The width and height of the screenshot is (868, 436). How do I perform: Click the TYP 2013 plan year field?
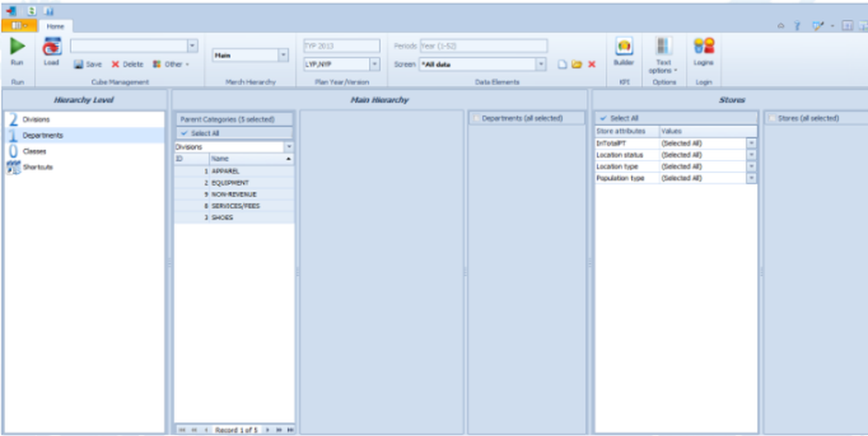tap(341, 46)
